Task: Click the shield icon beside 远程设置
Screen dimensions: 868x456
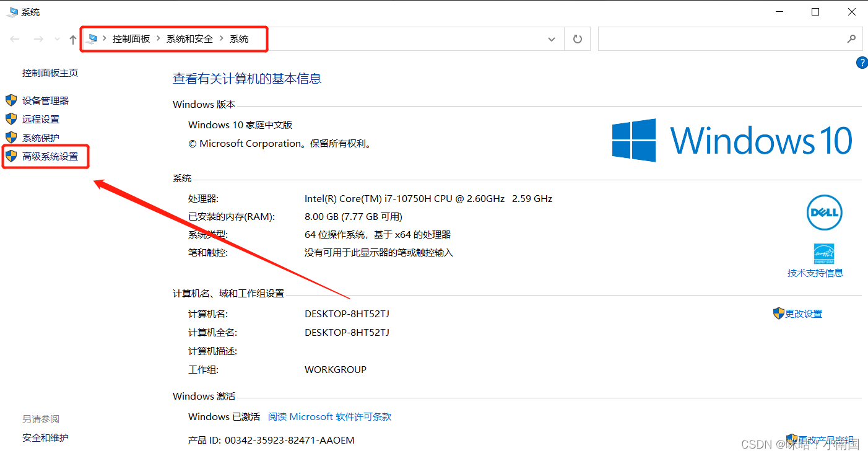Action: pos(11,118)
